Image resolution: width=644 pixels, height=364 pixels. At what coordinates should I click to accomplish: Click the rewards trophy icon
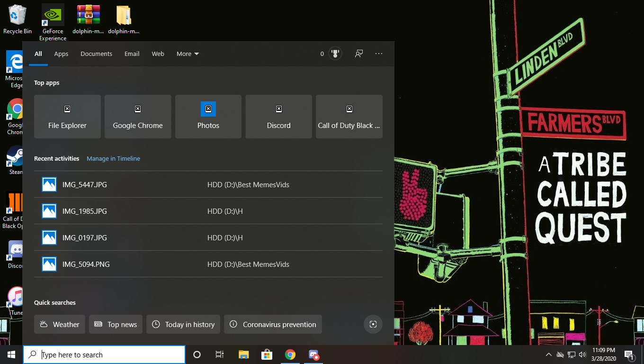(335, 54)
